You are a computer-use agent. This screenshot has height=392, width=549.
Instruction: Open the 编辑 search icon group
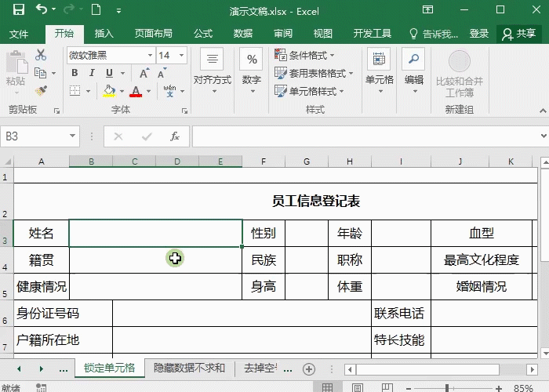tap(413, 67)
